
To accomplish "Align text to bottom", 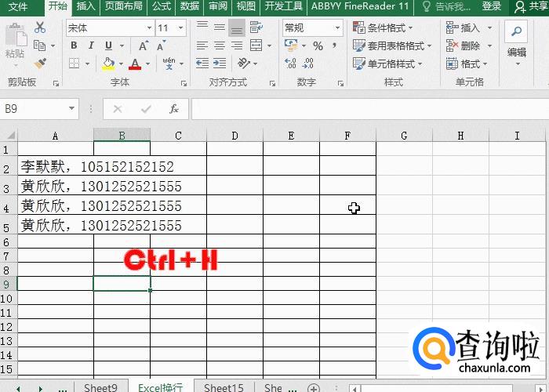I will pos(237,27).
